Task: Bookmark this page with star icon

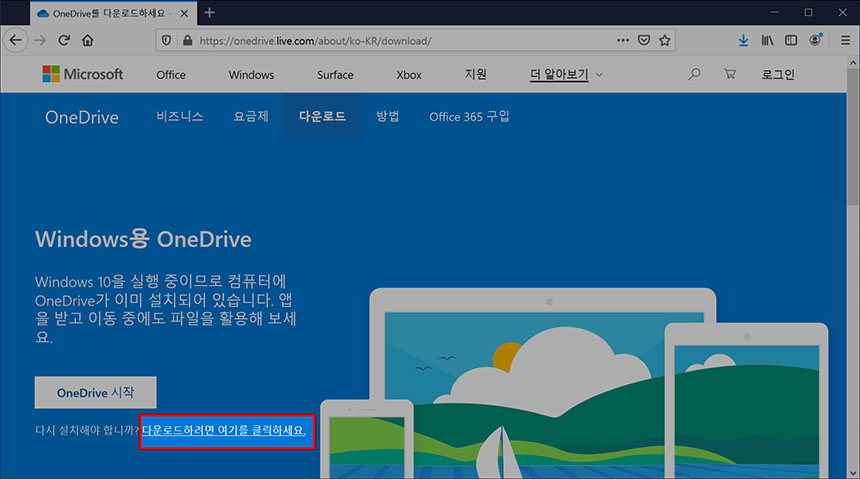Action: [x=665, y=40]
